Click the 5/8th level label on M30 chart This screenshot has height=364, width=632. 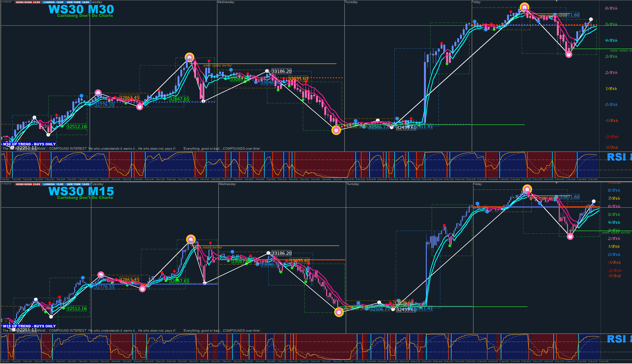[611, 24]
